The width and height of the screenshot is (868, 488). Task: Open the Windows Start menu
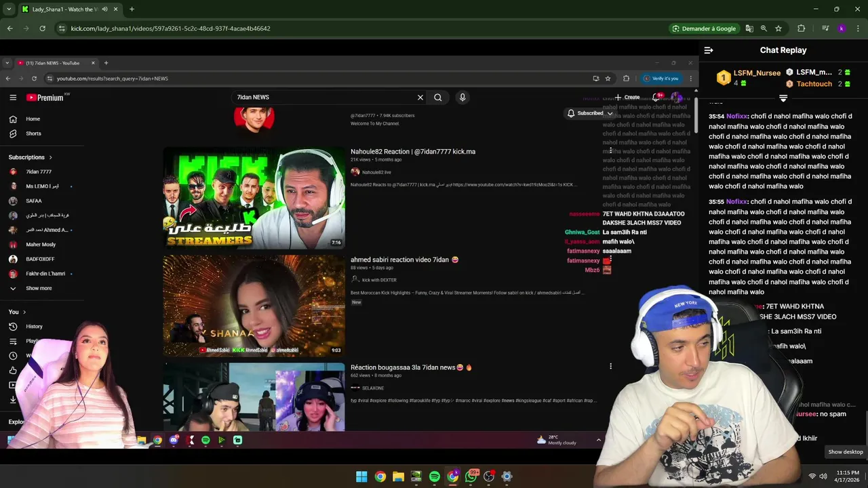pos(362,476)
